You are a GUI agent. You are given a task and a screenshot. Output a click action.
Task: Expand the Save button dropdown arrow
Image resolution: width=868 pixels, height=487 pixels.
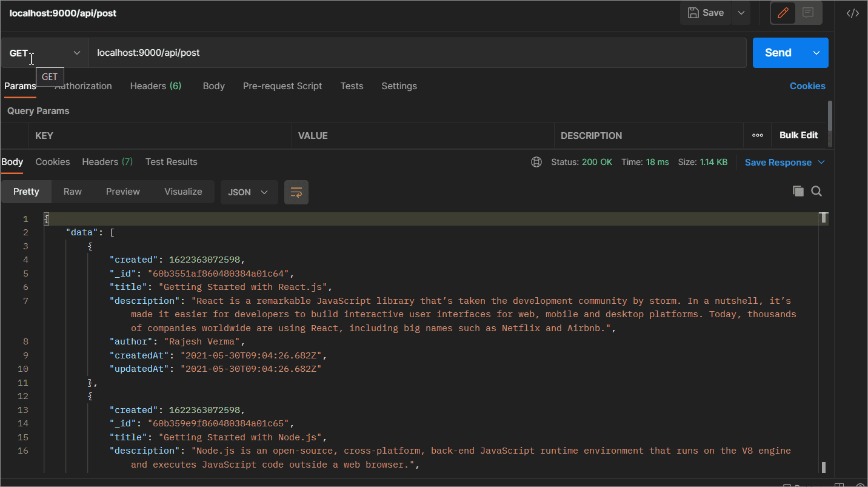[x=741, y=13]
